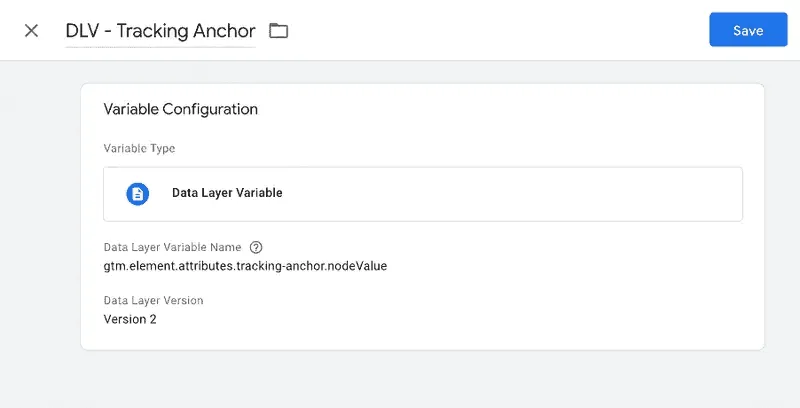Open the Variable Type selection box

[x=422, y=193]
